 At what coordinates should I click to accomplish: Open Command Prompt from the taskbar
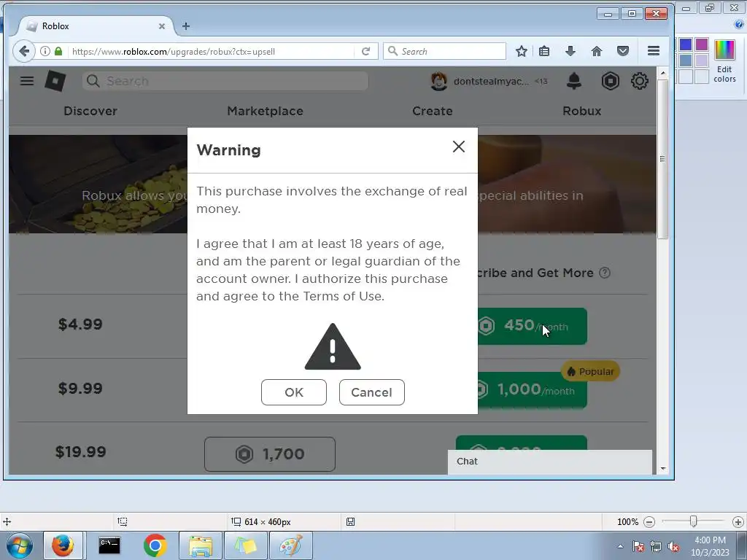pyautogui.click(x=109, y=545)
